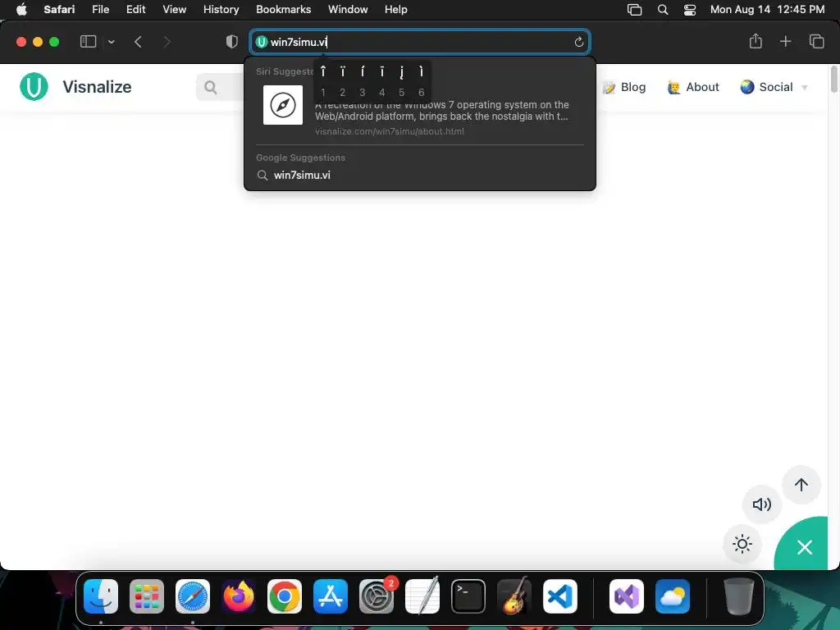Image resolution: width=840 pixels, height=630 pixels.
Task: Open the Siri suggested compass website thumbnail
Action: pos(283,105)
